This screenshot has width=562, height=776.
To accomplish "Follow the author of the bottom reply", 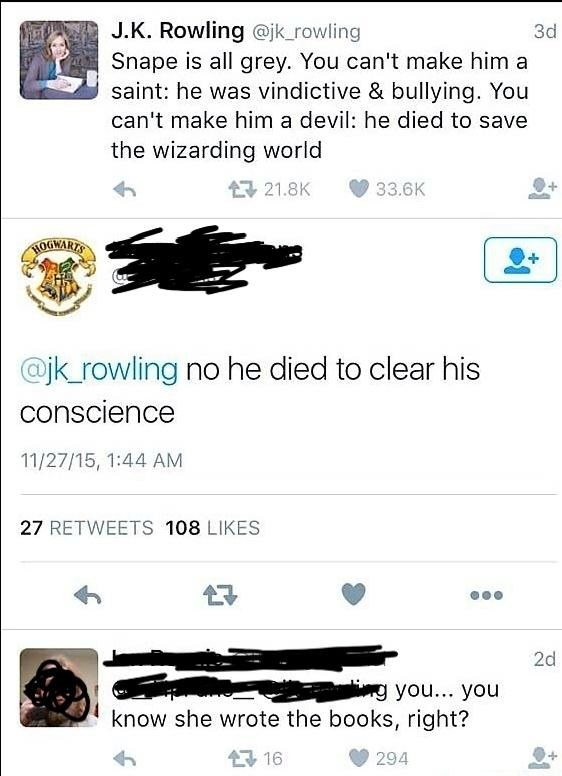I will click(x=542, y=758).
